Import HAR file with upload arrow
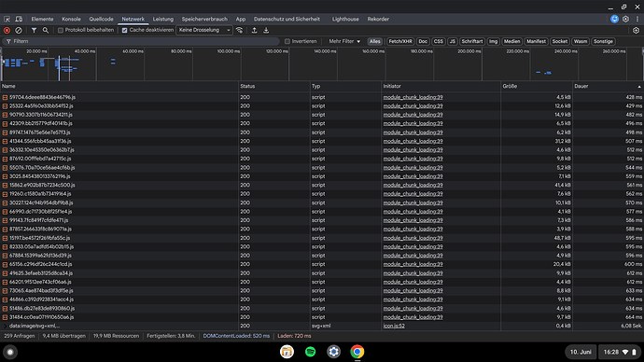 [254, 31]
